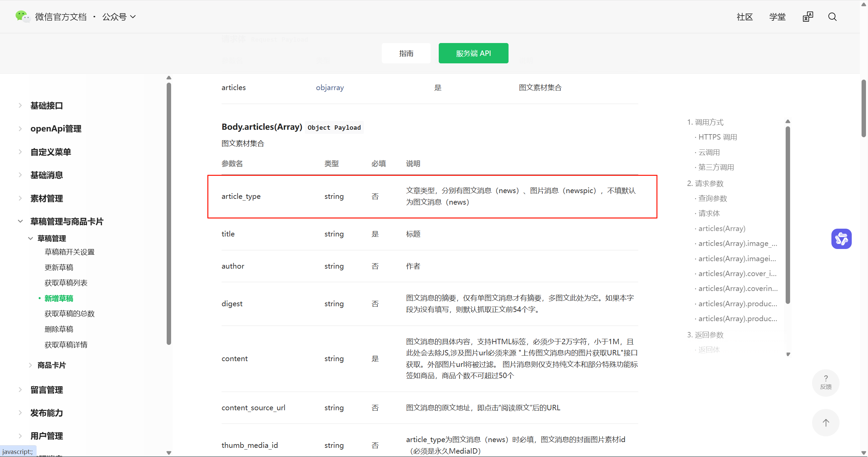This screenshot has width=868, height=457.
Task: Switch to the 指南 tab
Action: point(406,53)
